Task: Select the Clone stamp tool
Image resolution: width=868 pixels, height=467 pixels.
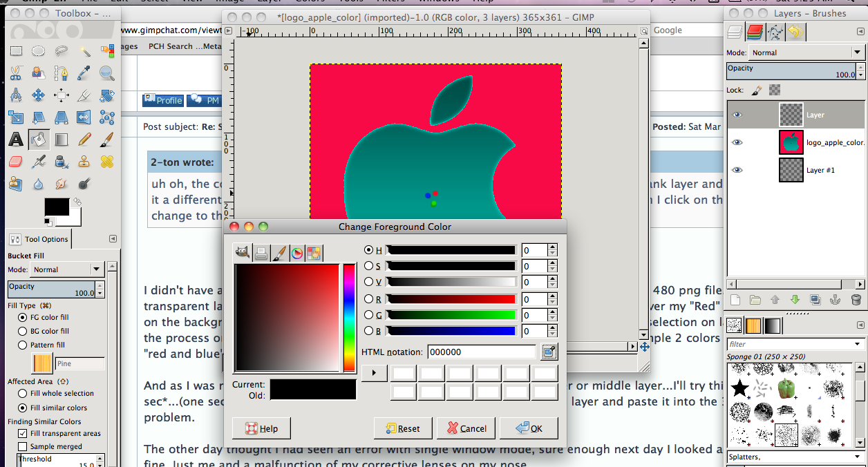Action: 84,162
